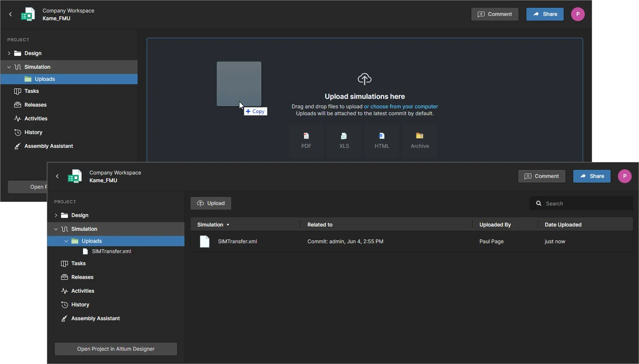This screenshot has width=639, height=364.
Task: Click the Share button in the back window
Action: (x=545, y=14)
